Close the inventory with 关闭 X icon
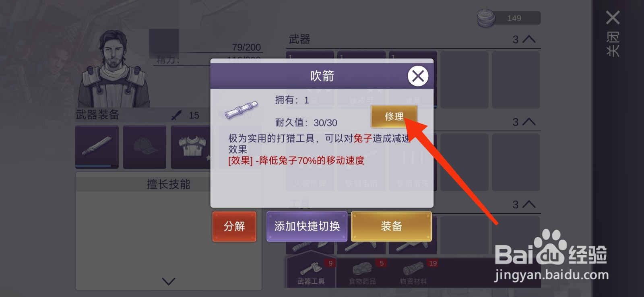Screen dimensions: 644x297 613,18
